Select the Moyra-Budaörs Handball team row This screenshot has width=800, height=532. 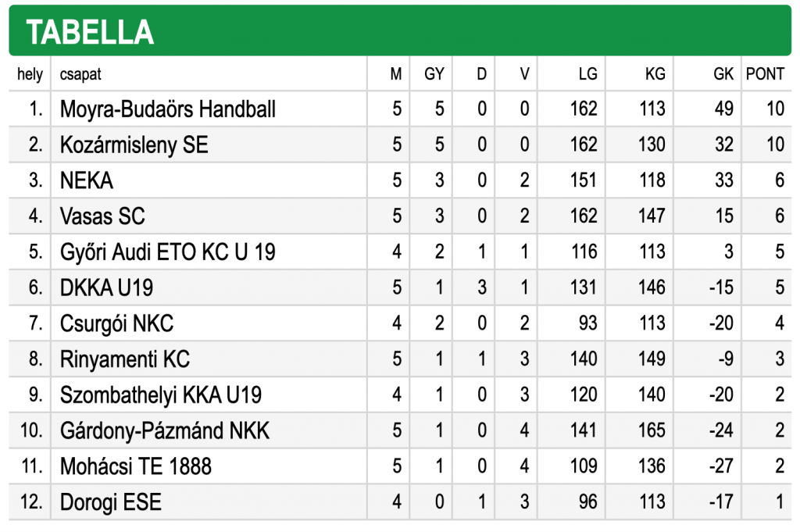click(400, 109)
